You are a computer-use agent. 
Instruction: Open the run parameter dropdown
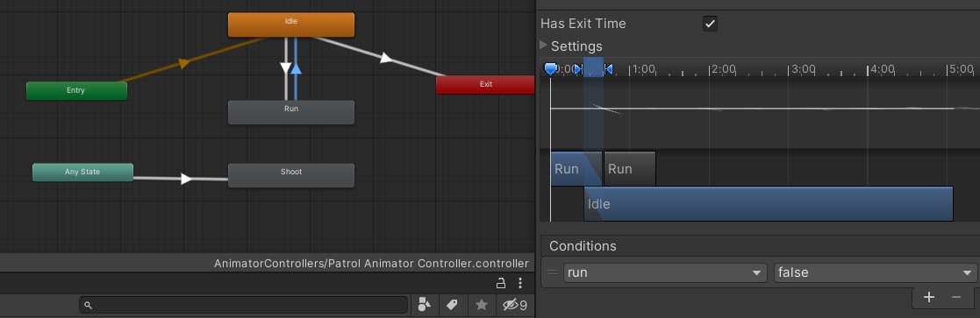(665, 272)
